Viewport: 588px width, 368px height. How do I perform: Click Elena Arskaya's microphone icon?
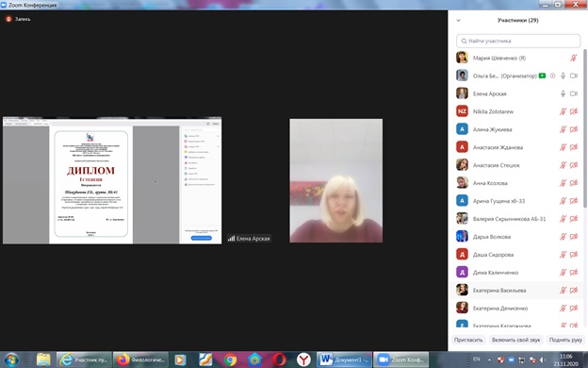(x=563, y=93)
